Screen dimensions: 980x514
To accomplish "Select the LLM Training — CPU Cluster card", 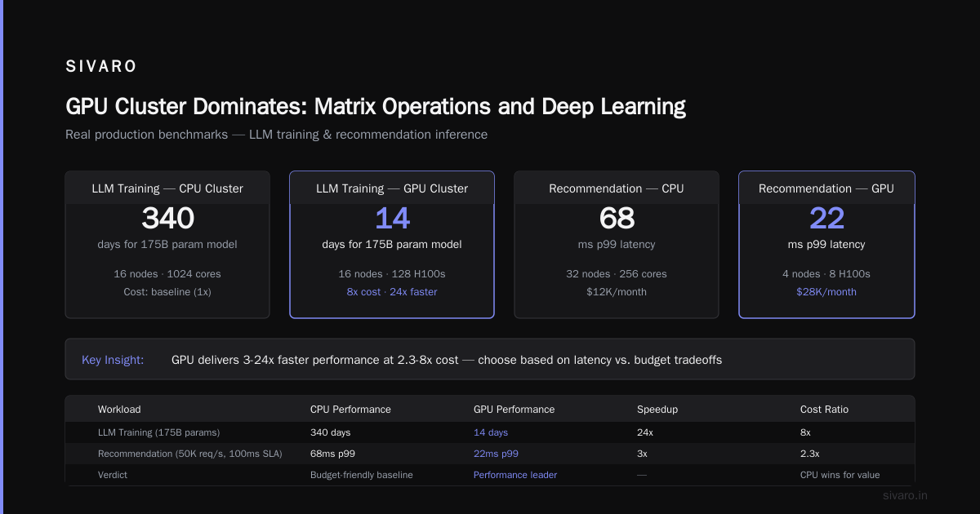I will click(x=167, y=245).
